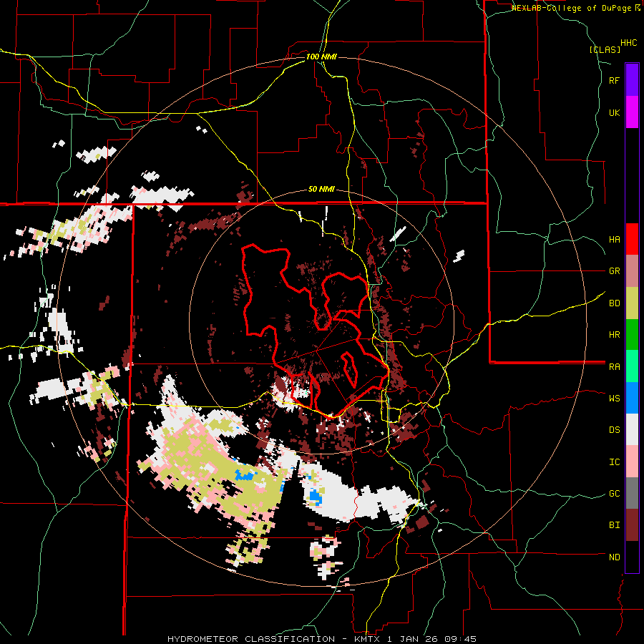Image resolution: width=644 pixels, height=644 pixels.
Task: Click the green HR heavy rain swatch
Action: pyautogui.click(x=632, y=335)
